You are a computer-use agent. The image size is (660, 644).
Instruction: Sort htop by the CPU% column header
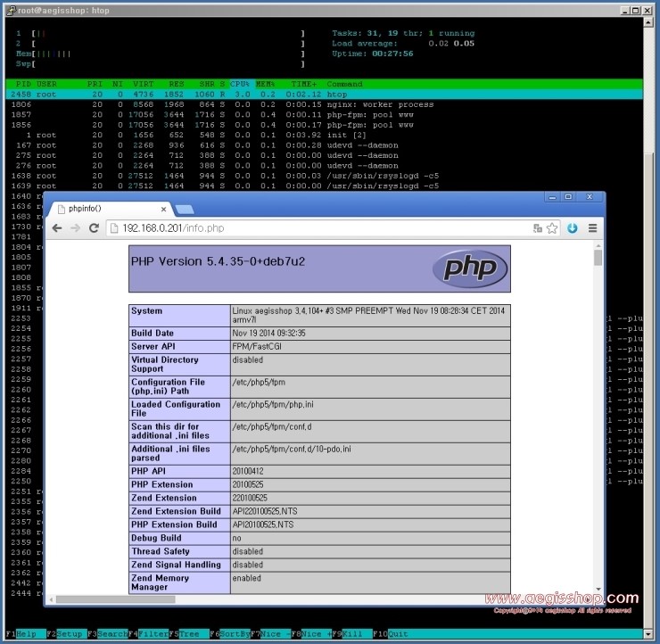pyautogui.click(x=240, y=84)
